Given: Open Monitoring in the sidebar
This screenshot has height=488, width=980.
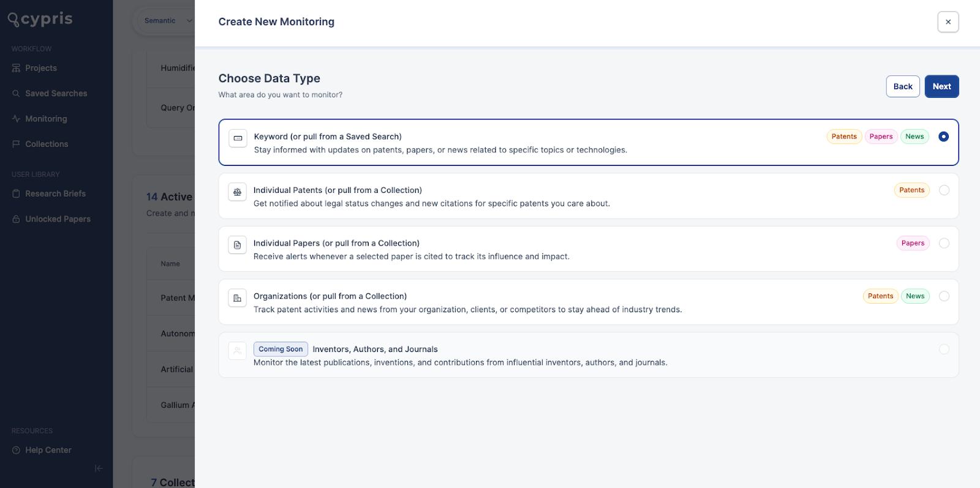Looking at the screenshot, I should 46,119.
